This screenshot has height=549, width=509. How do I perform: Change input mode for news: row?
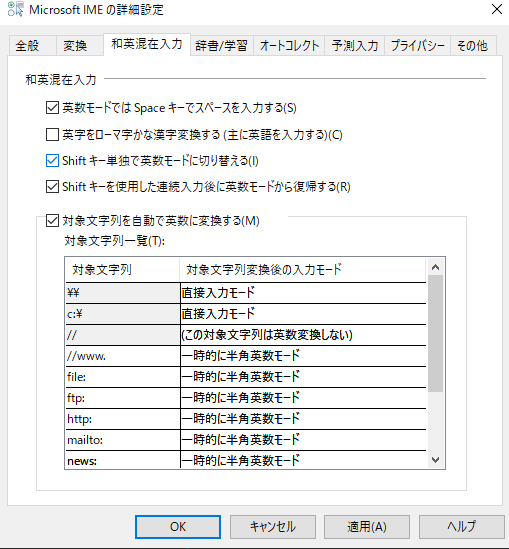point(303,460)
